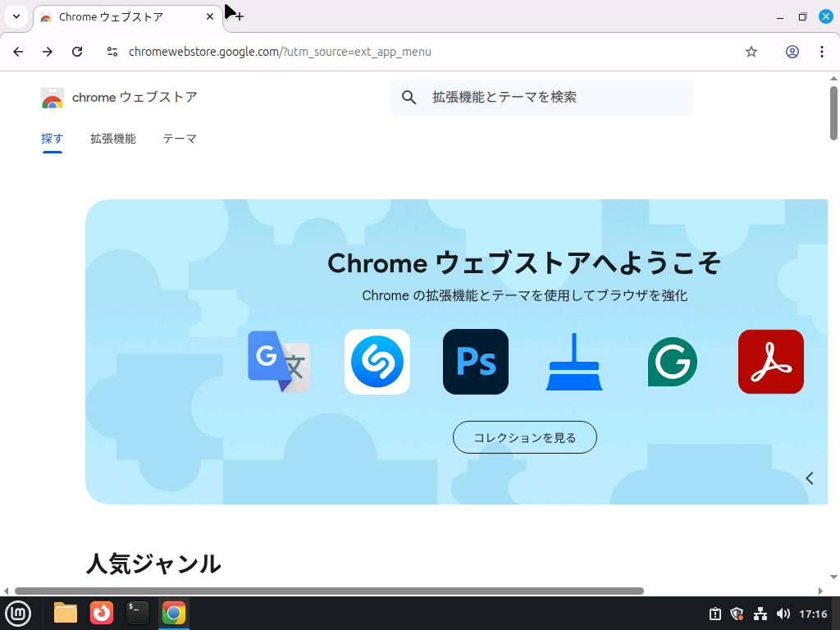
Task: Select the Adobe Acrobat icon in the banner
Action: [x=771, y=361]
